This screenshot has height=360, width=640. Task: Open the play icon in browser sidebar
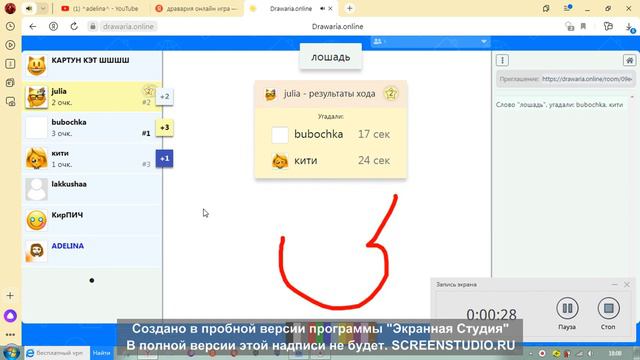point(10,45)
